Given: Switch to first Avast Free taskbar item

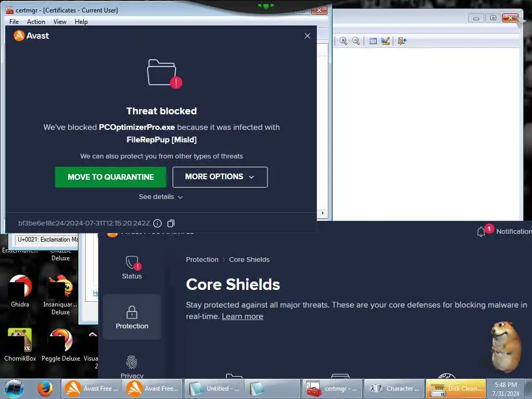Looking at the screenshot, I should [x=91, y=389].
